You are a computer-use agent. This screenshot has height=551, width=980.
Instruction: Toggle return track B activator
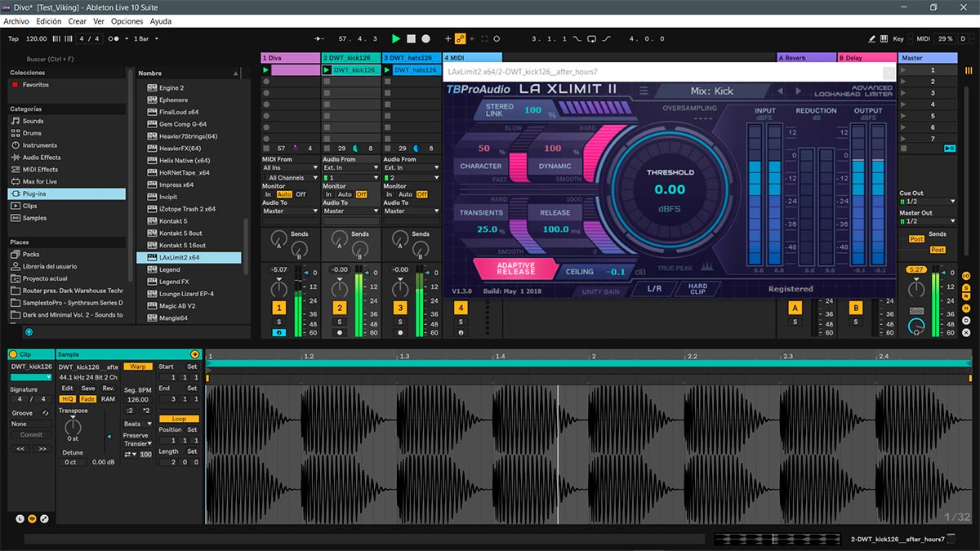(x=856, y=308)
